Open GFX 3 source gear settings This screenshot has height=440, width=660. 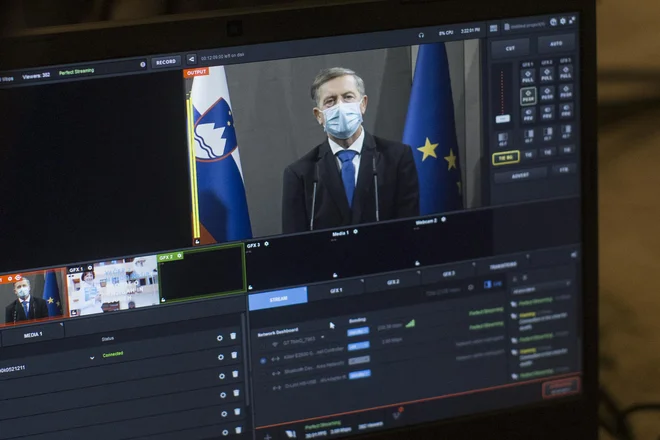click(266, 244)
